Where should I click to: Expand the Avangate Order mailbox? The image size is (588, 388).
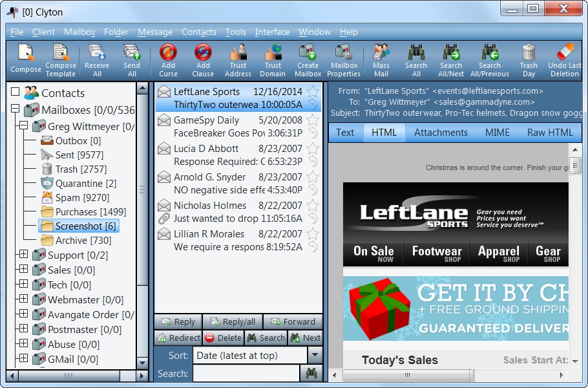pos(23,314)
